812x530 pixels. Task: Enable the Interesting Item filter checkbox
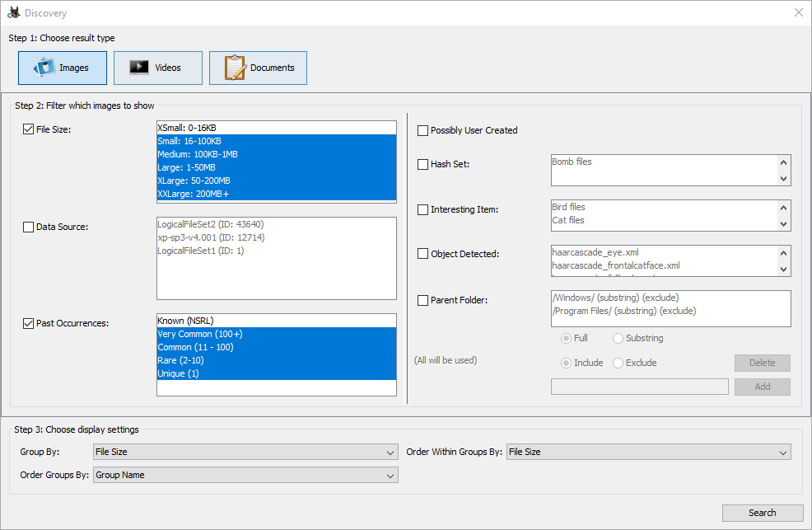(422, 209)
